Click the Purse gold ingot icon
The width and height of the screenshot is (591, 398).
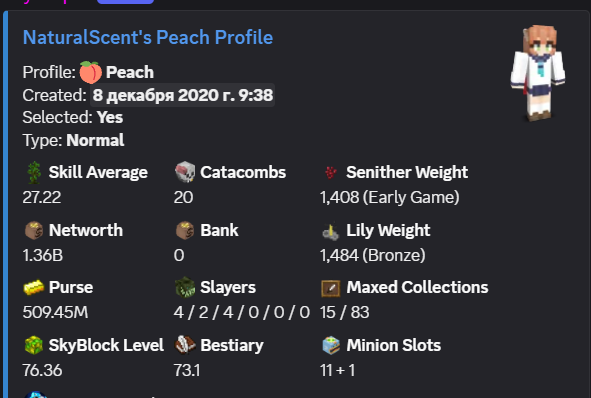click(34, 288)
